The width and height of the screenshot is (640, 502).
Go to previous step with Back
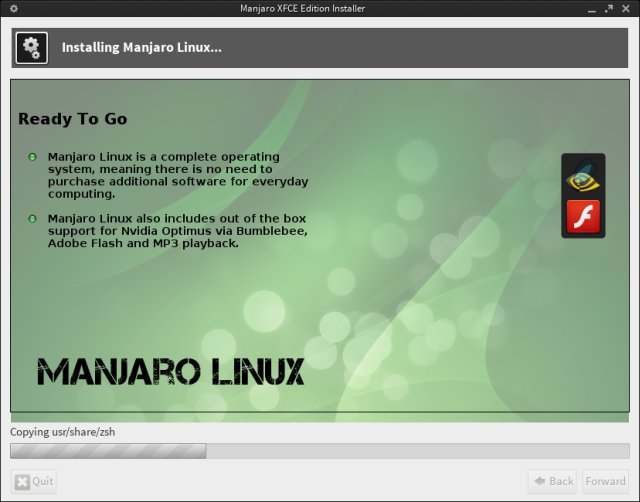(x=552, y=481)
